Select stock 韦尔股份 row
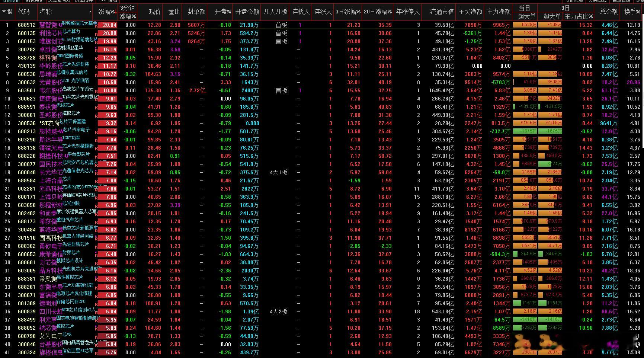 (51, 90)
